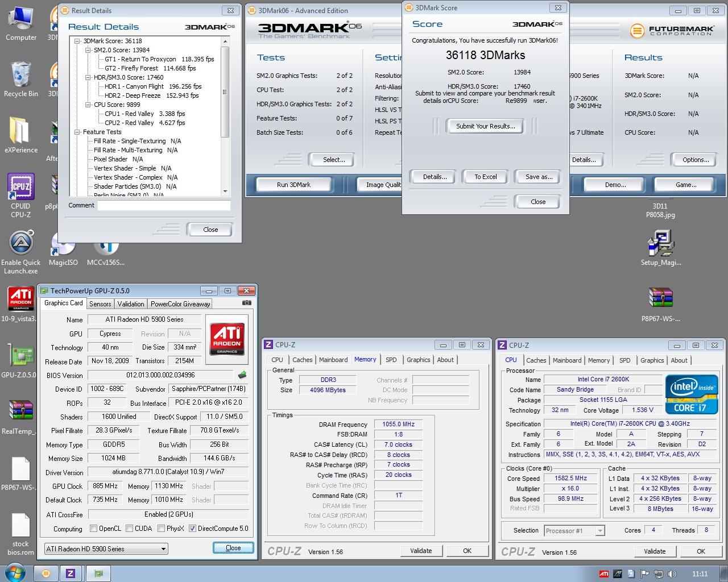
Task: Open Caches tab in right CPU-Z window
Action: (x=536, y=360)
